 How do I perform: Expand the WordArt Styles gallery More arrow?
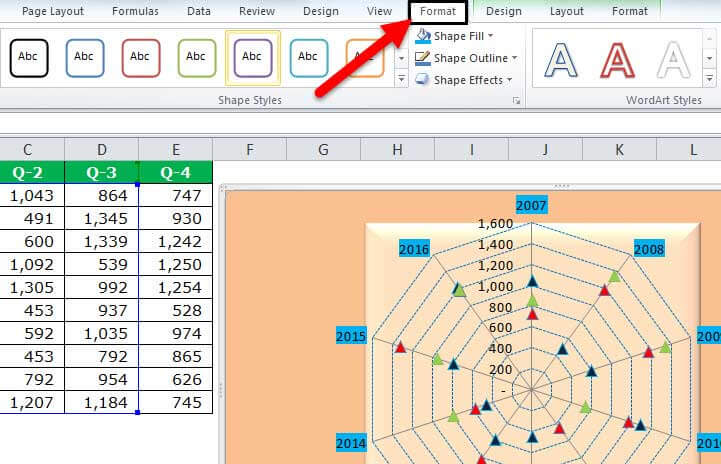710,79
